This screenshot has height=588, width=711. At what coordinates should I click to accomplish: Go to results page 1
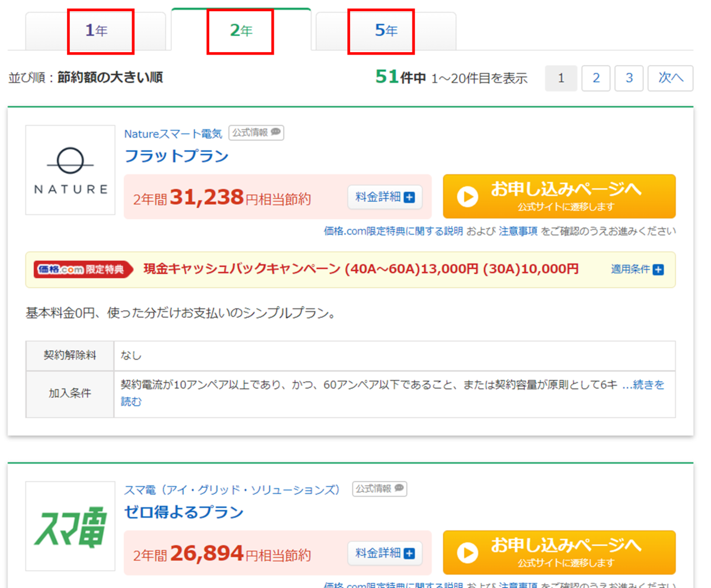pos(561,78)
